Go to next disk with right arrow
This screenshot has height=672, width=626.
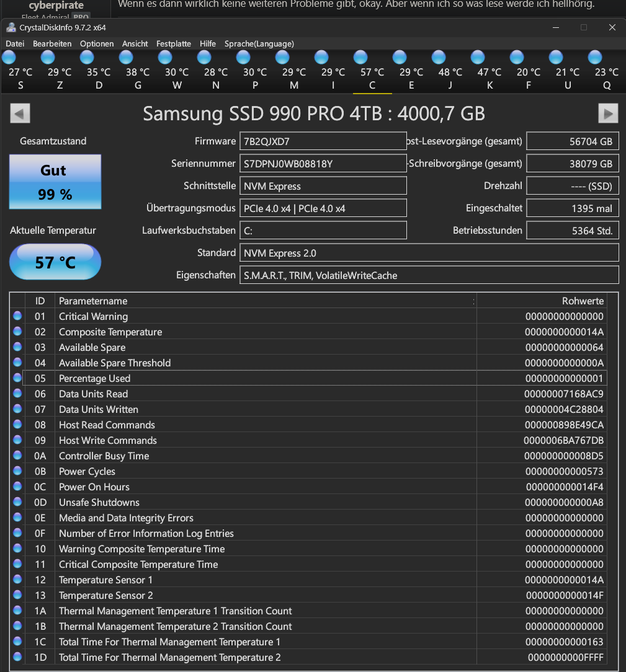pos(608,113)
